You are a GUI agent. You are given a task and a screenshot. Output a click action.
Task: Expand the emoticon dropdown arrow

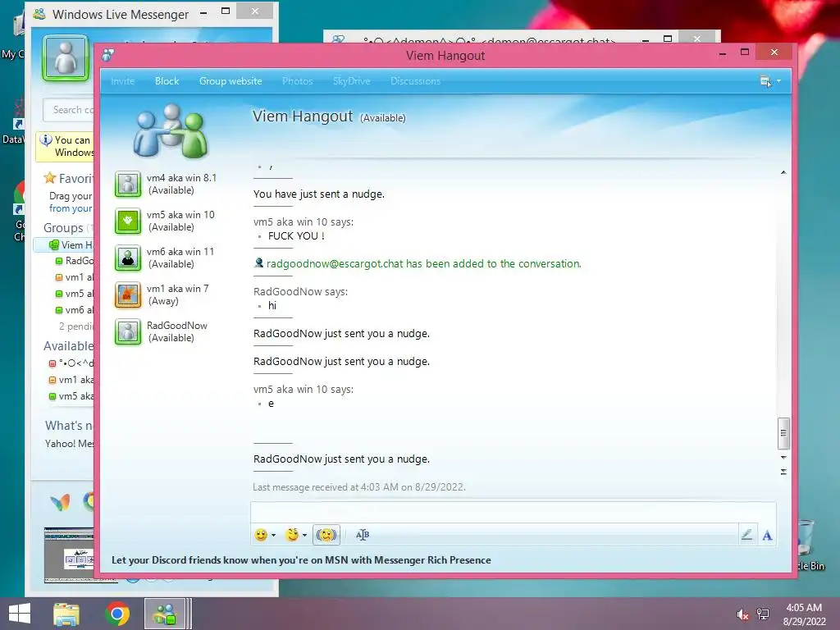coord(273,535)
